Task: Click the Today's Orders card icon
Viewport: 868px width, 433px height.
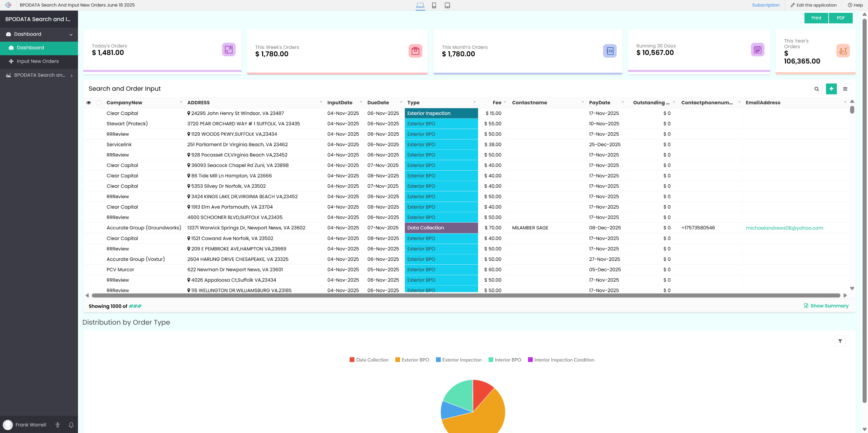Action: [x=229, y=50]
